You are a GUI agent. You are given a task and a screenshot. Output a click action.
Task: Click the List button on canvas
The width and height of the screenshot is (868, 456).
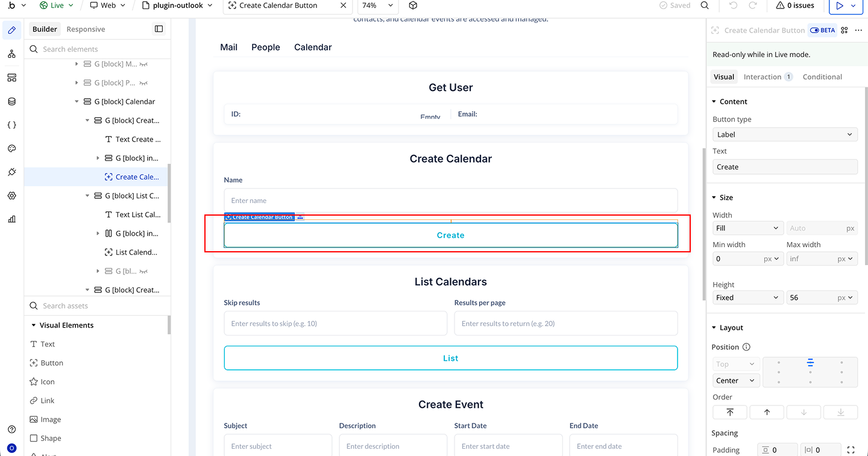coord(450,358)
